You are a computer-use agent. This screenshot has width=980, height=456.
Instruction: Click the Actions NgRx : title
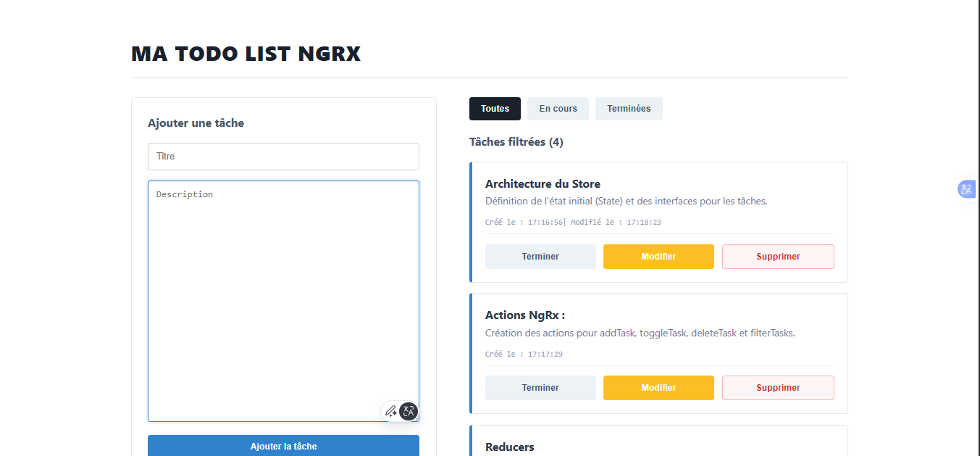[x=525, y=315]
